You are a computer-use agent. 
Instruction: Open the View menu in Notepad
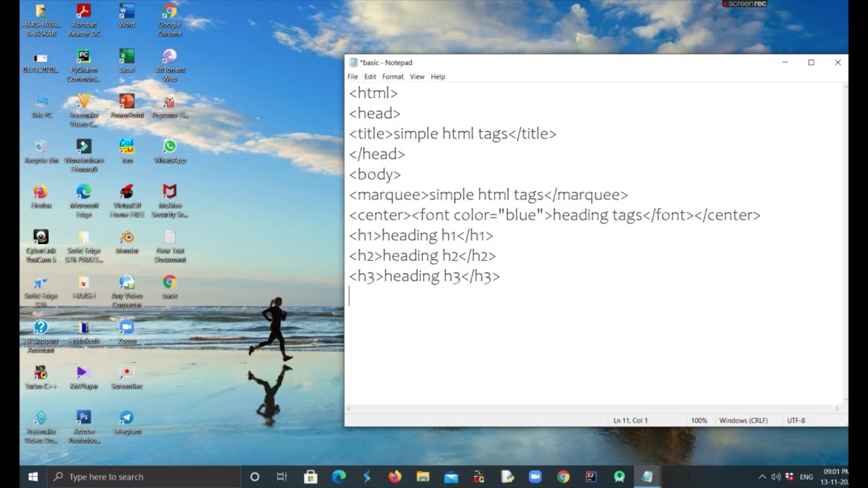point(417,77)
